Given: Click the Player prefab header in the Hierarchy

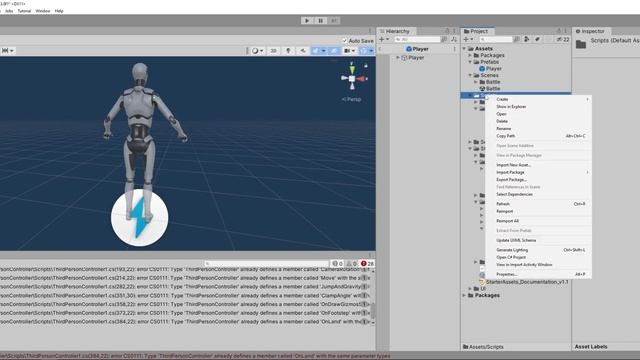Looking at the screenshot, I should 417,49.
